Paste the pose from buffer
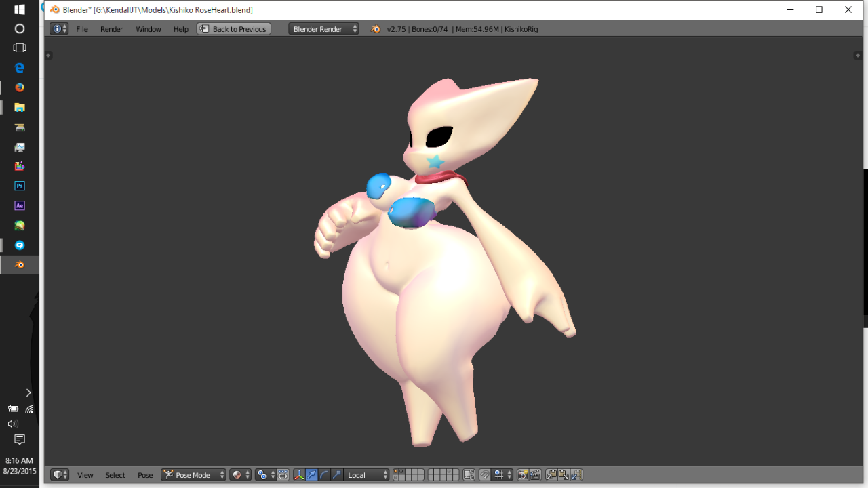Image resolution: width=868 pixels, height=488 pixels. [564, 475]
